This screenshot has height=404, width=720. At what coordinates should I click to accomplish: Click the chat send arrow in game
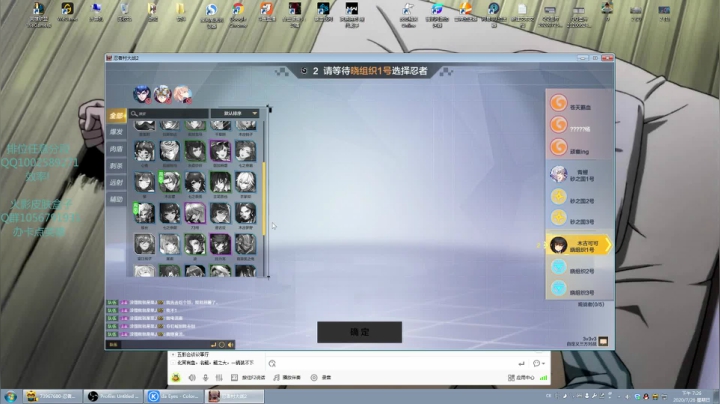tap(214, 345)
